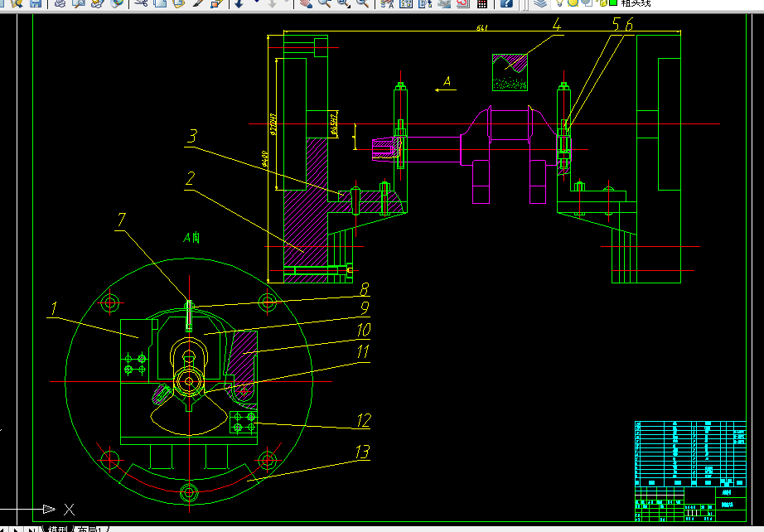764x532 pixels.
Task: Click the Zoom Window flyout icon
Action: 344,3
